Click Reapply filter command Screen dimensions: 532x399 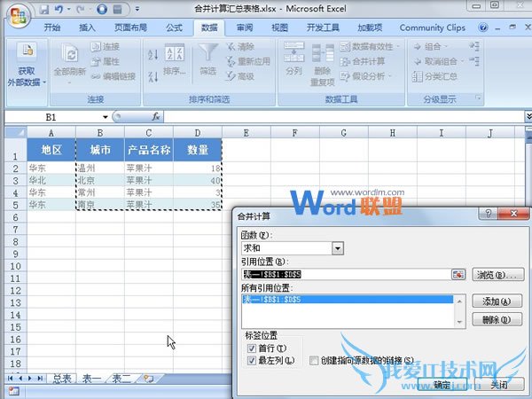(x=248, y=61)
